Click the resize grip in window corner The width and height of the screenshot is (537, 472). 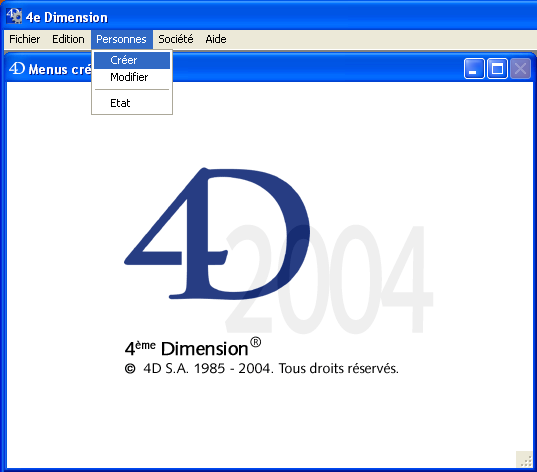524,459
